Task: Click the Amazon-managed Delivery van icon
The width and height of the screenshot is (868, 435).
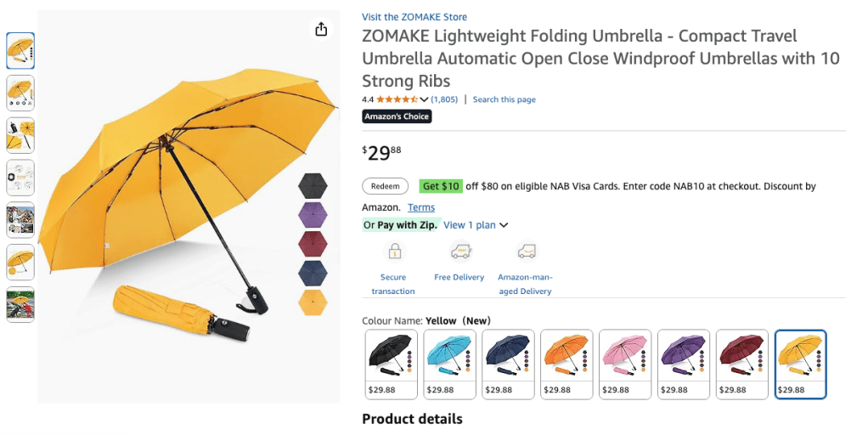Action: (526, 251)
